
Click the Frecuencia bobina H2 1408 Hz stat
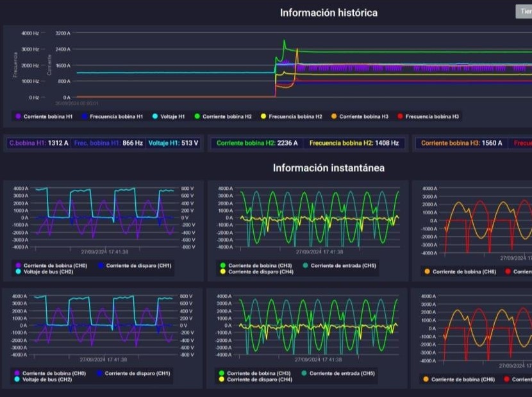click(x=353, y=143)
